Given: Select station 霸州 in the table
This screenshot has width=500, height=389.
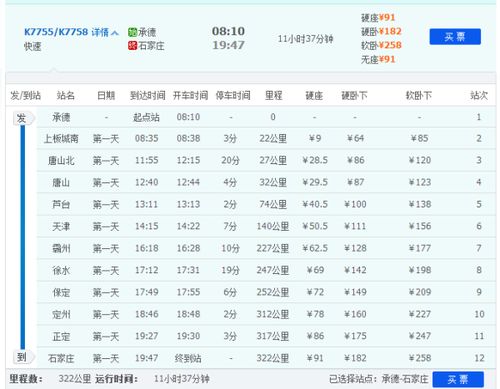Looking at the screenshot, I should (x=61, y=248).
